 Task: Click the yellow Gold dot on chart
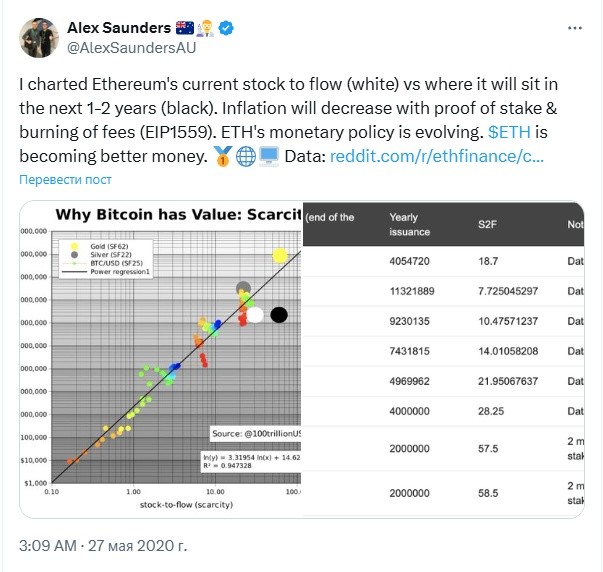(x=280, y=255)
